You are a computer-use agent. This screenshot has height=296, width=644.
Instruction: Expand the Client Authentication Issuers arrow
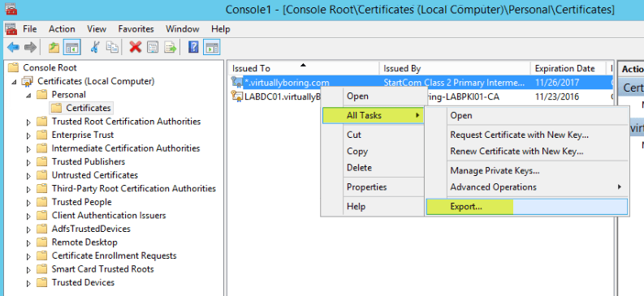click(x=28, y=216)
